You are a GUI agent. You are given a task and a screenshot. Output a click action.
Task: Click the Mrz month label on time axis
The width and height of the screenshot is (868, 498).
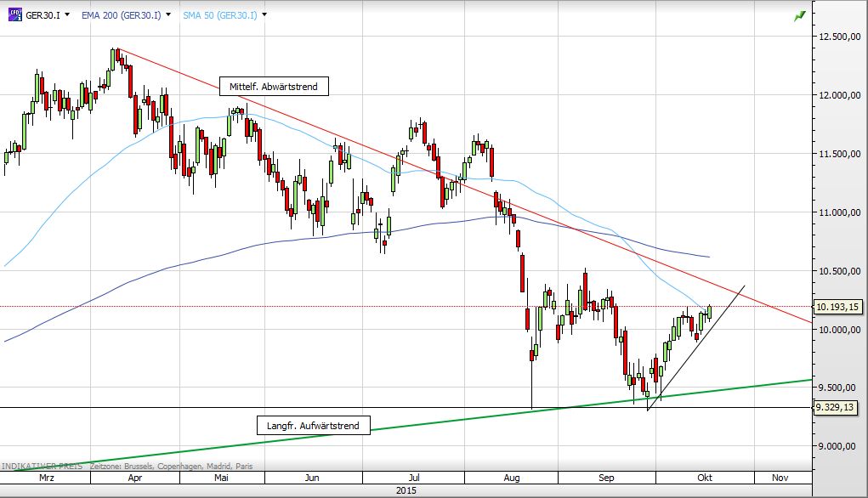(47, 478)
